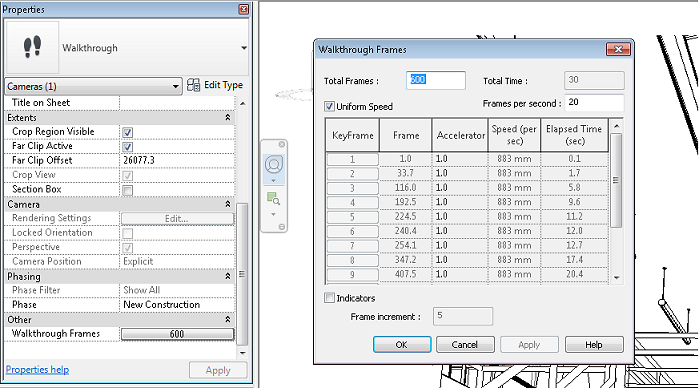Viewport: 699px width, 388px height.
Task: Click the Accelerator cell in KeyFrame 4 row
Action: tap(461, 202)
